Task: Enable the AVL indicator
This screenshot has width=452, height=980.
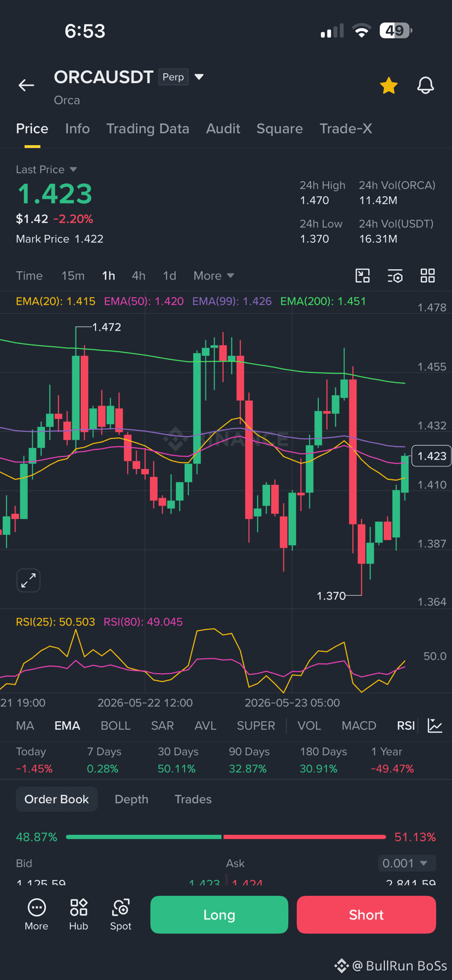Action: (x=205, y=726)
